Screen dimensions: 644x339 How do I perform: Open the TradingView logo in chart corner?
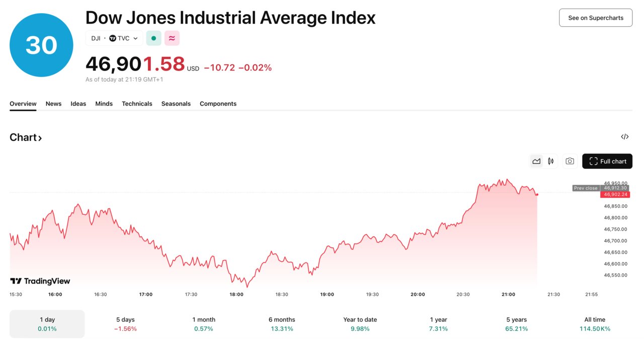pyautogui.click(x=39, y=281)
